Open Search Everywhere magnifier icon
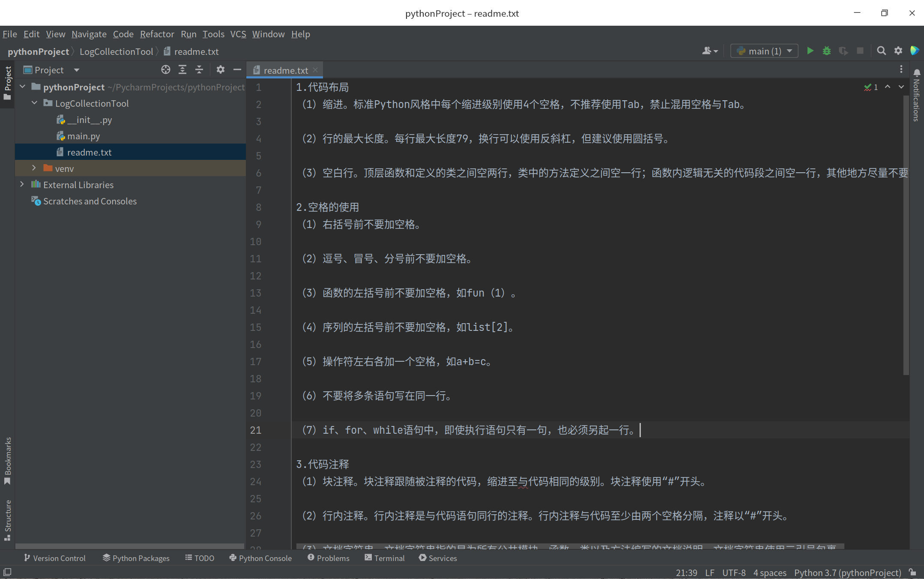 pyautogui.click(x=881, y=51)
